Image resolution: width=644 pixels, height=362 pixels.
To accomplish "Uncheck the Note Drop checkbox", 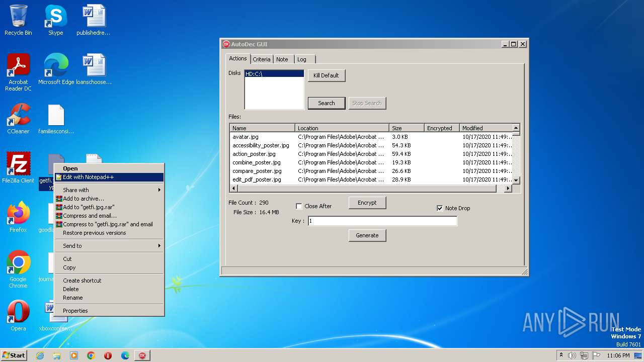I will click(440, 208).
